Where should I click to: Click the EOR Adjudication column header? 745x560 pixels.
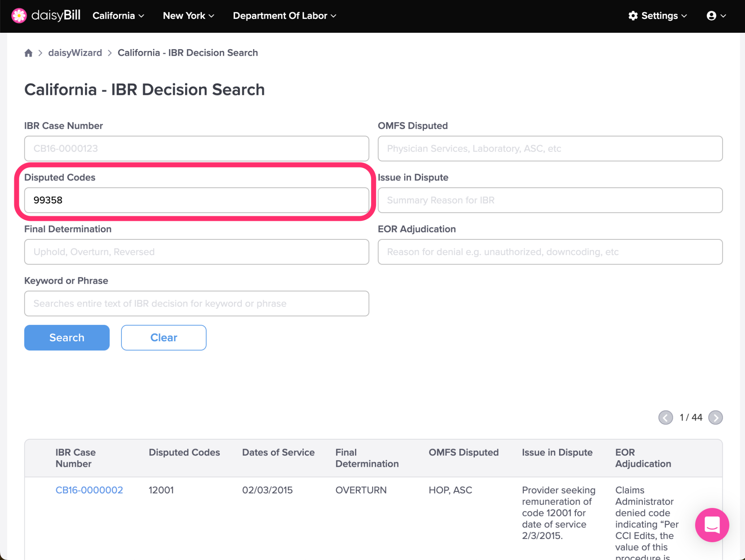643,458
